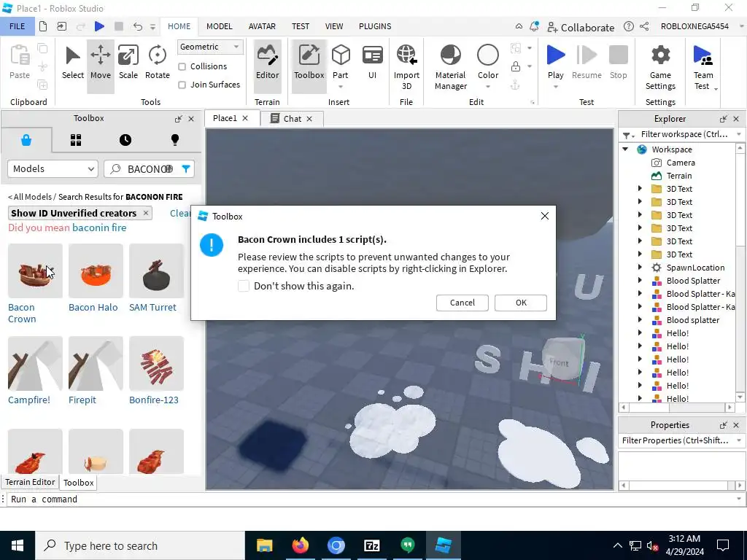Viewport: 747px width, 560px height.
Task: Expand the SpawnLocation node
Action: pyautogui.click(x=640, y=267)
